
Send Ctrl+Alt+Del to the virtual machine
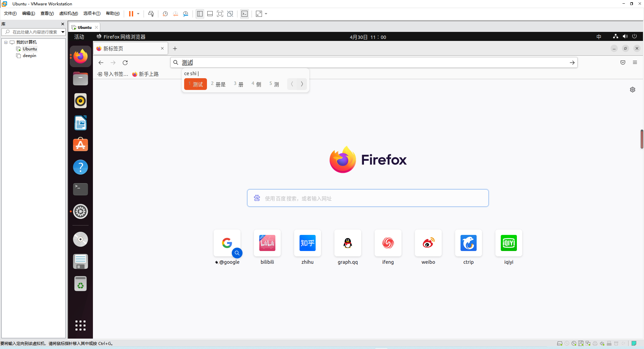pos(151,14)
